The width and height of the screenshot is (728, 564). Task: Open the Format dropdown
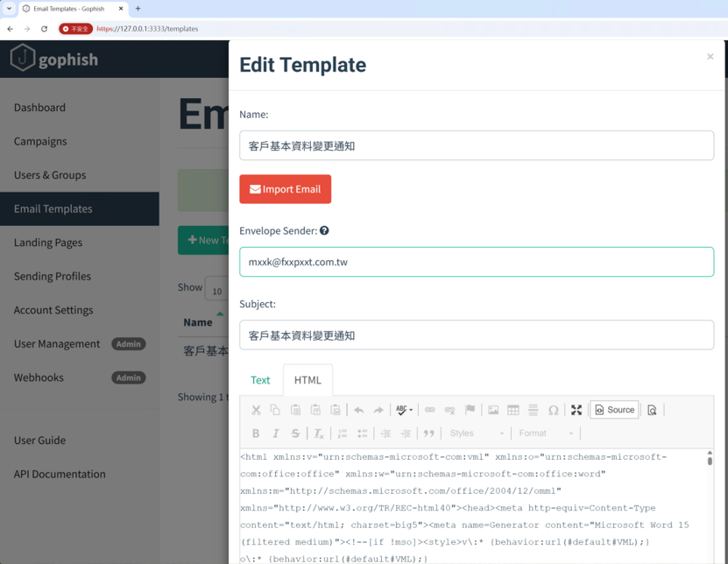click(546, 434)
